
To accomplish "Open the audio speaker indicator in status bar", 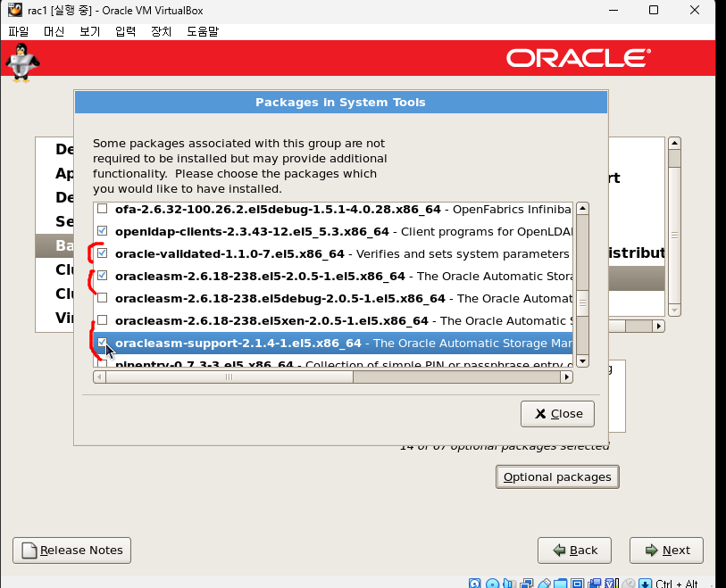I will tap(509, 584).
